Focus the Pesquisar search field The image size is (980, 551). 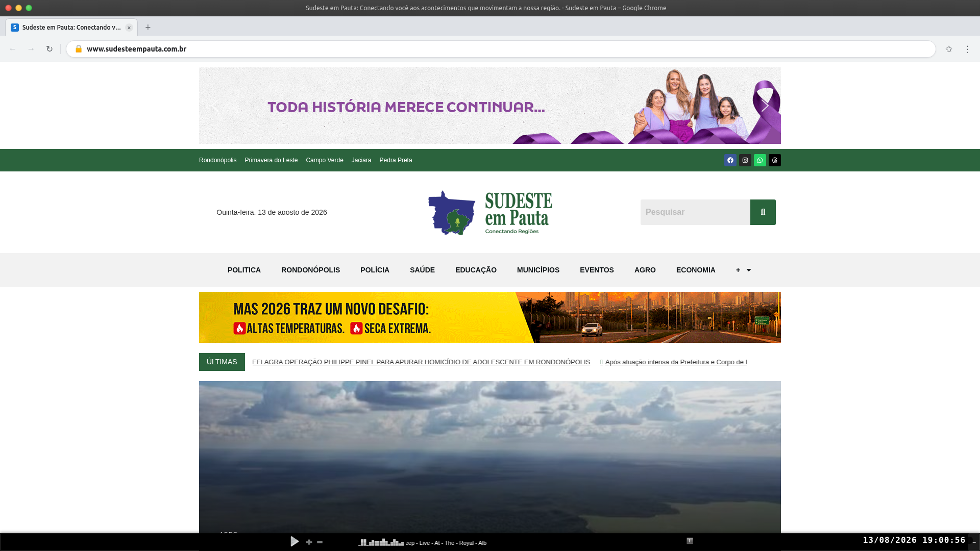pos(695,212)
